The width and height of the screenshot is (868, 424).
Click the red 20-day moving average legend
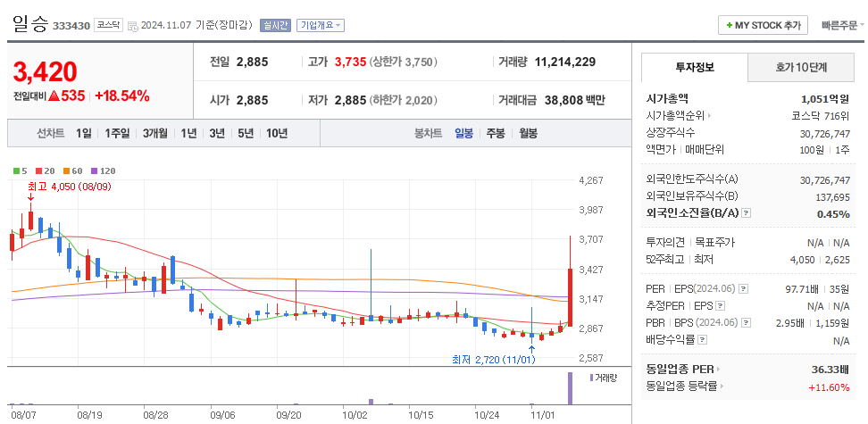click(44, 171)
